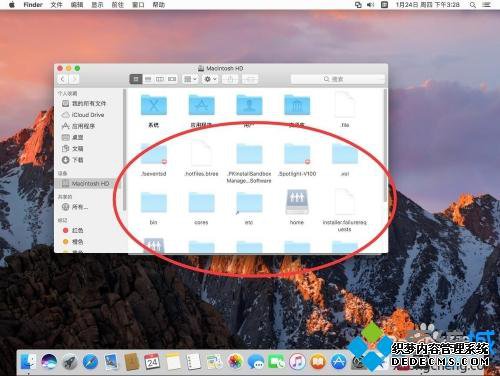This screenshot has width=500, height=376.
Task: Go back with the left arrow button
Action: click(62, 79)
